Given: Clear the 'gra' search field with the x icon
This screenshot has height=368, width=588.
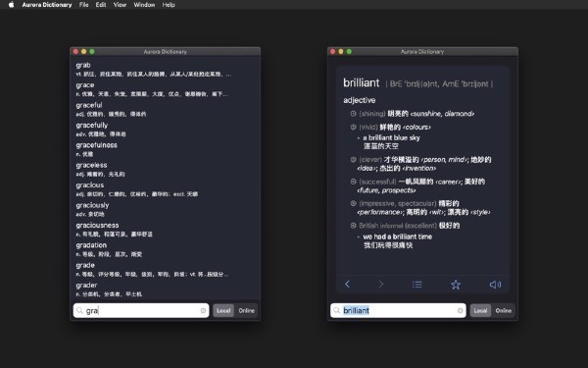Looking at the screenshot, I should point(203,310).
